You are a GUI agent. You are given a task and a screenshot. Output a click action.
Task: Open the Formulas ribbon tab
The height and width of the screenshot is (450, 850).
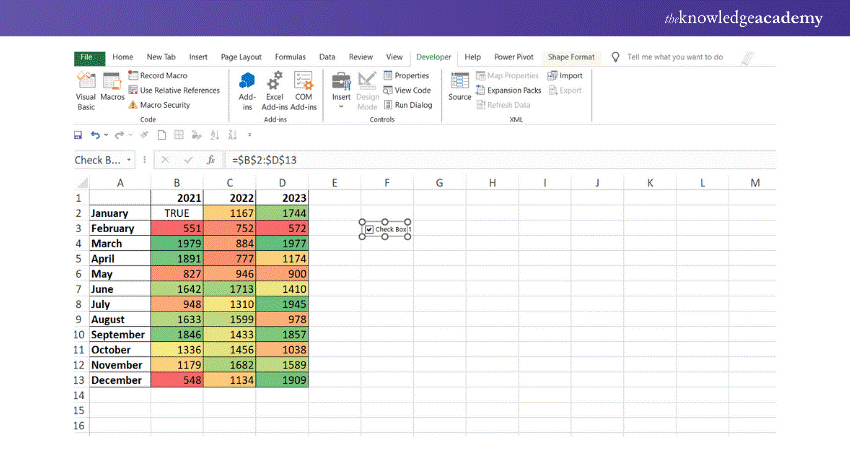[x=290, y=58]
